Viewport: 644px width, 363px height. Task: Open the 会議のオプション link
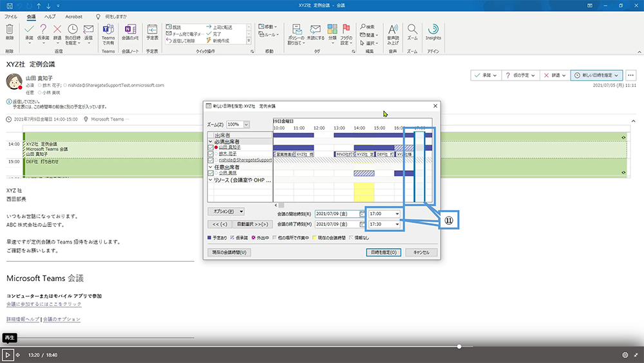point(62,319)
